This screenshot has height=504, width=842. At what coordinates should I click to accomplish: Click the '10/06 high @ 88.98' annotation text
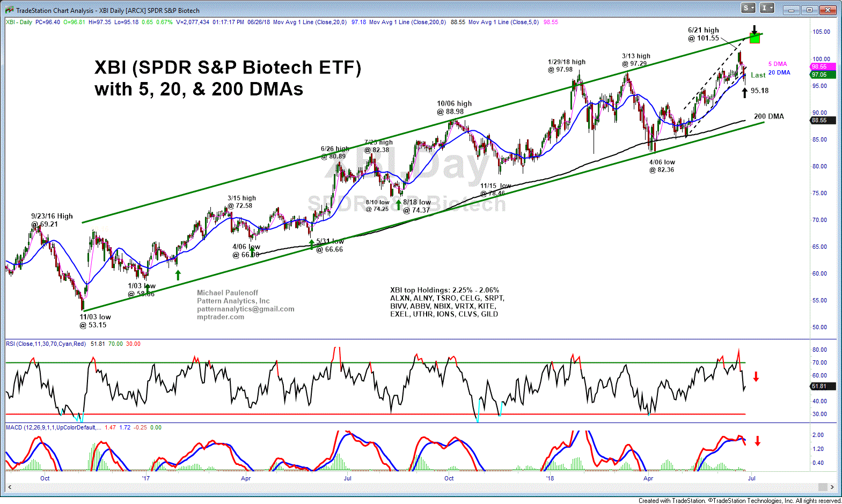[454, 108]
